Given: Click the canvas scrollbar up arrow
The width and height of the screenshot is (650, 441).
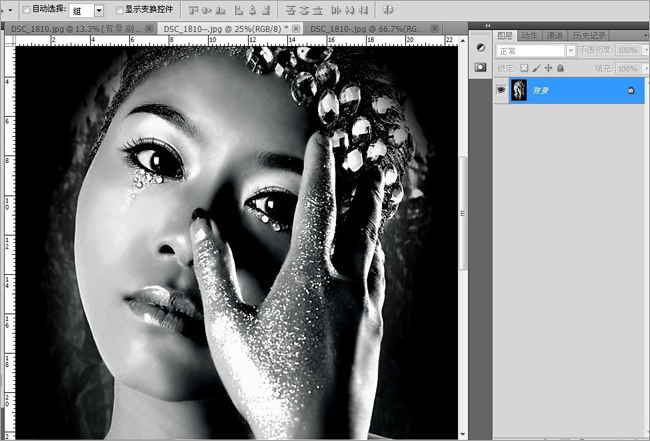Looking at the screenshot, I should pyautogui.click(x=463, y=41).
